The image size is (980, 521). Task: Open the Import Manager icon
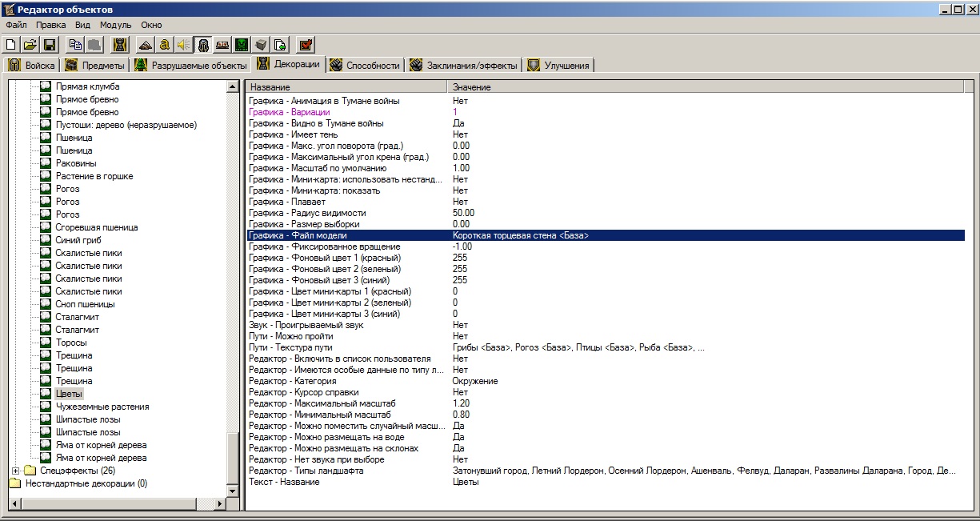(280, 45)
